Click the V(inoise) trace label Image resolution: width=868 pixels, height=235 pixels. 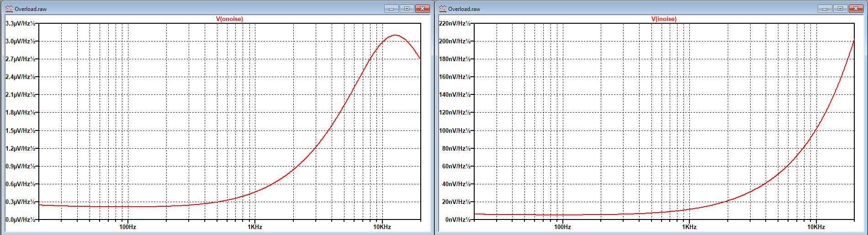click(x=664, y=19)
